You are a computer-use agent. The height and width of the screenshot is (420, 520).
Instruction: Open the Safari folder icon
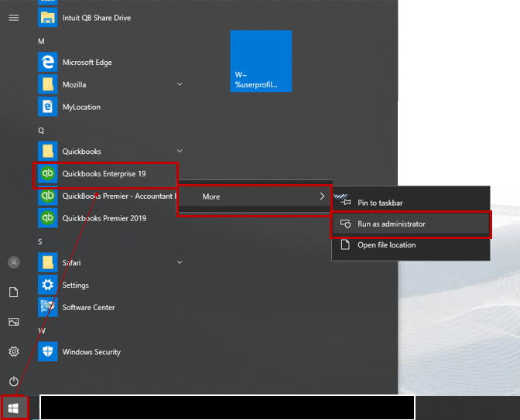coord(47,262)
